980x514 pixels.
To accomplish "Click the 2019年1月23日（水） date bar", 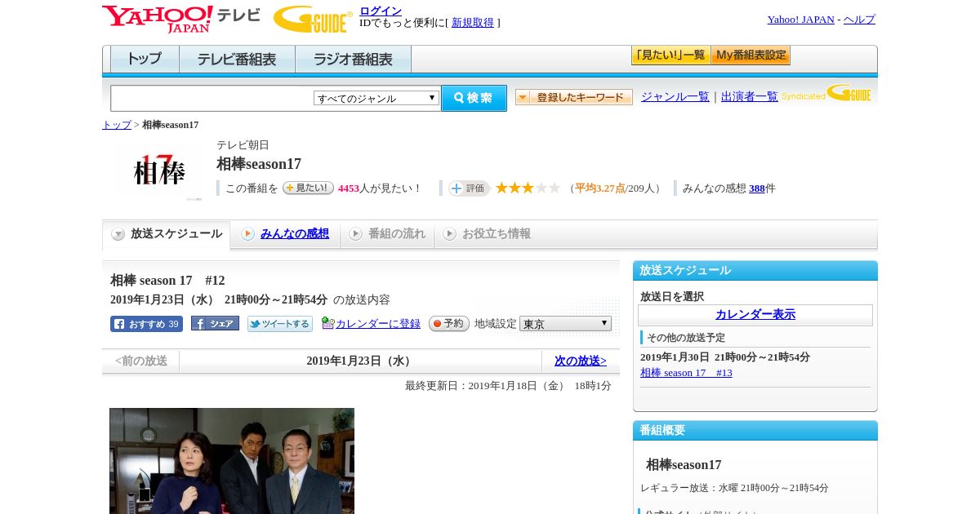I will tap(360, 361).
